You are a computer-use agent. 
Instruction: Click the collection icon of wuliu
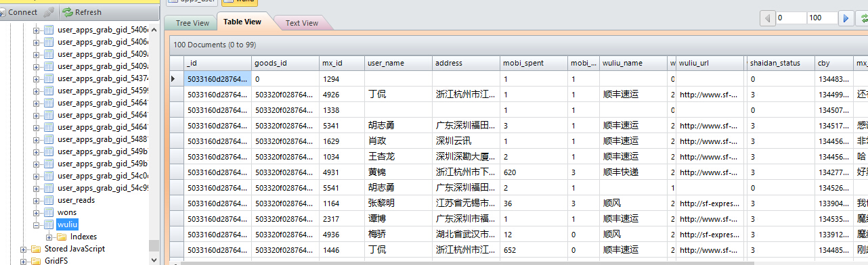(x=49, y=224)
